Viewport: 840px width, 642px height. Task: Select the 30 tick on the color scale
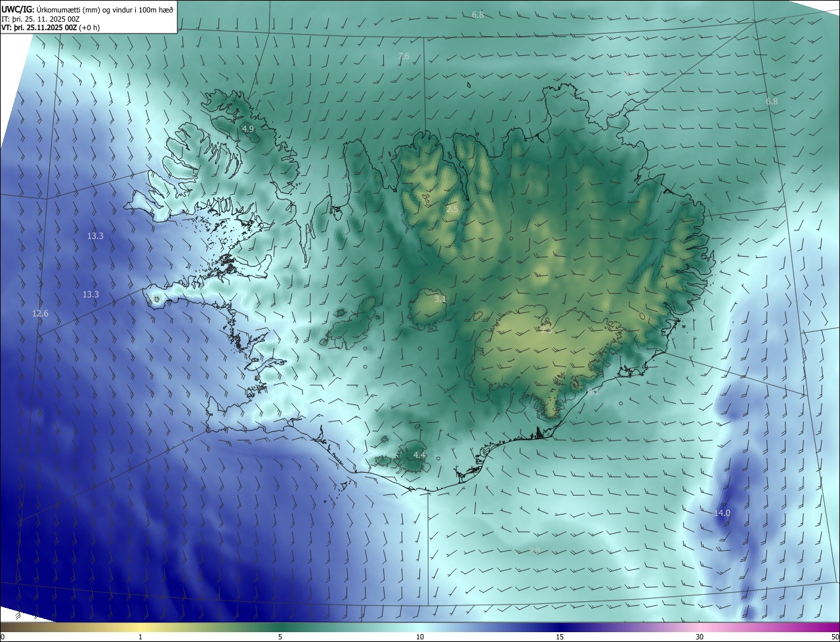pyautogui.click(x=700, y=637)
